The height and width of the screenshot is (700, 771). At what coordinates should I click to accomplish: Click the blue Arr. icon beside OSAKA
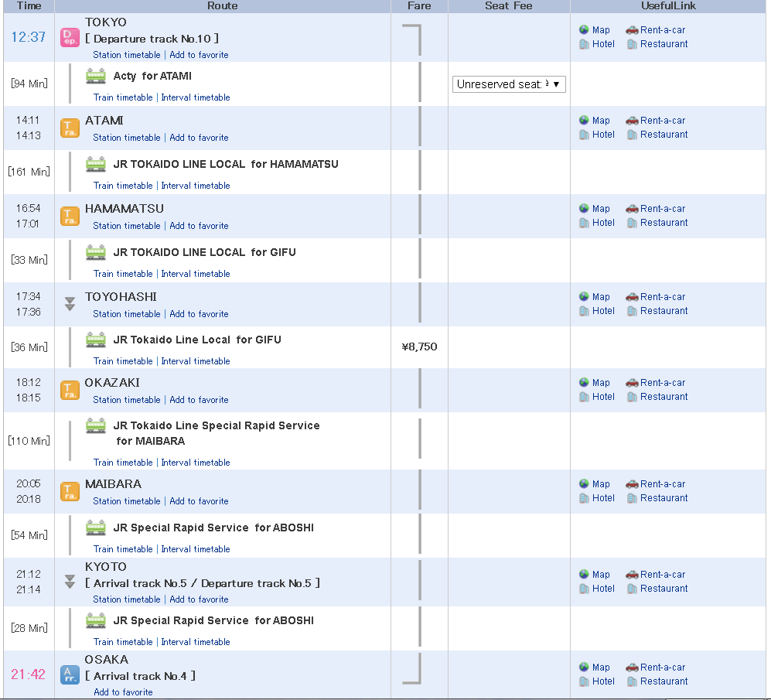pyautogui.click(x=70, y=675)
